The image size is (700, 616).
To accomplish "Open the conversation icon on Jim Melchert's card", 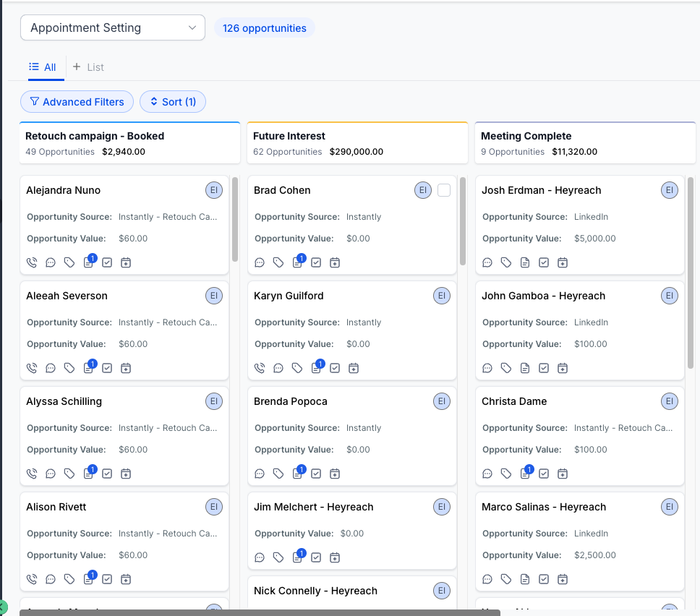I will 260,557.
